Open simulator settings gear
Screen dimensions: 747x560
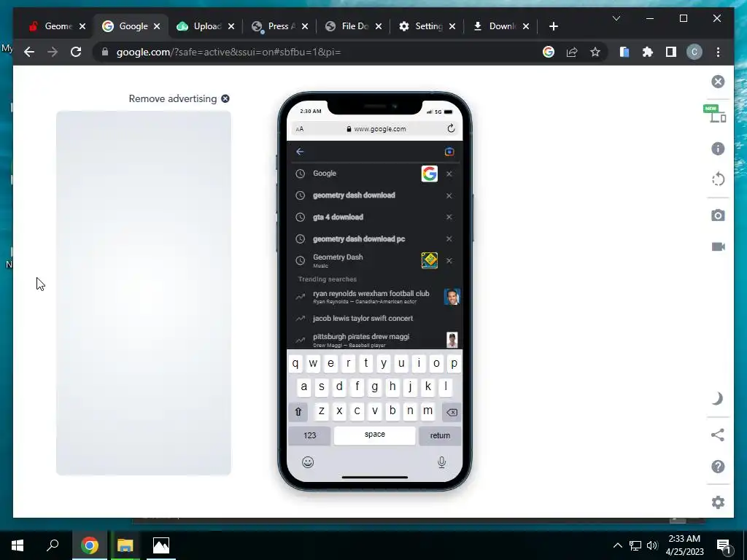[718, 502]
